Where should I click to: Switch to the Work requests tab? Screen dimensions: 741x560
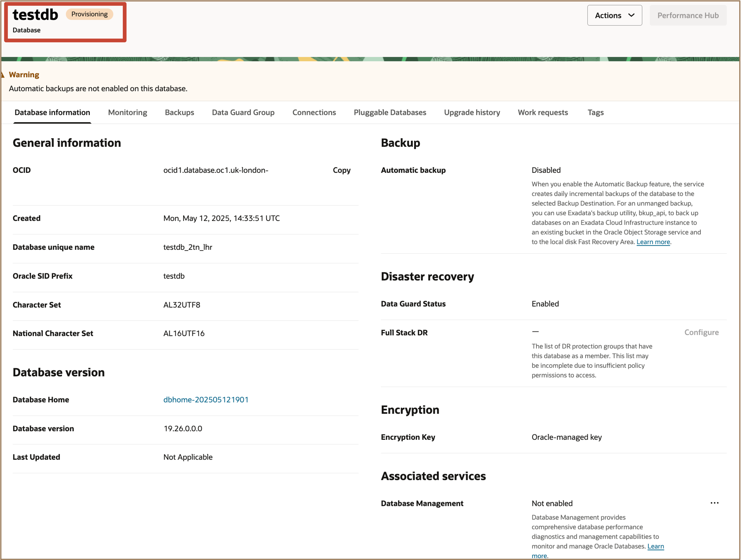543,112
